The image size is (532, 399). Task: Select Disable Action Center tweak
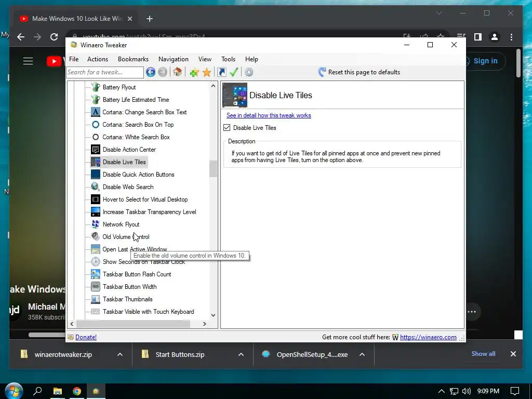(x=129, y=150)
